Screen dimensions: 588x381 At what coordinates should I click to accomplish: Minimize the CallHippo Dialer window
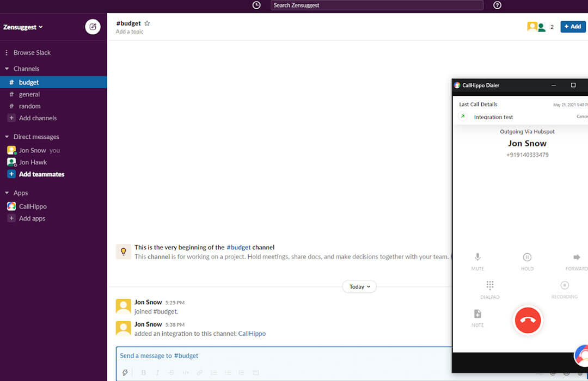click(554, 85)
